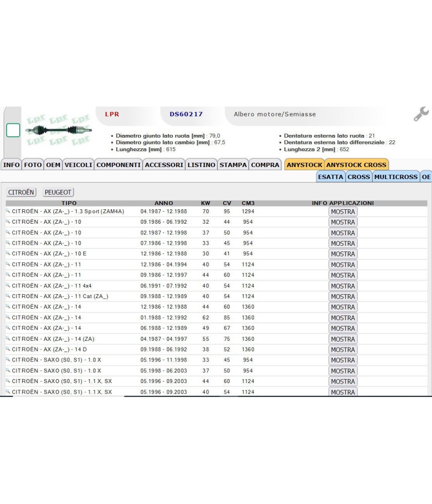
Task: Click magnifier icon for AX 11 Cat row
Action: coord(8,296)
